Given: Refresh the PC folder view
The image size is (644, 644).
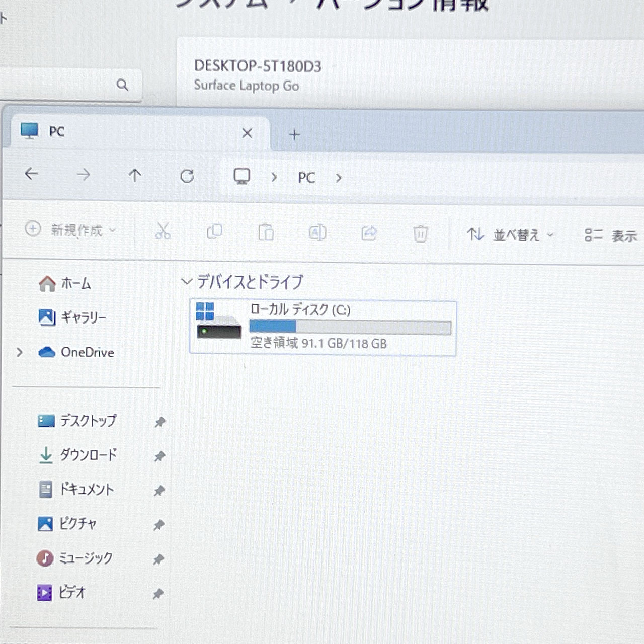Looking at the screenshot, I should coord(187,176).
